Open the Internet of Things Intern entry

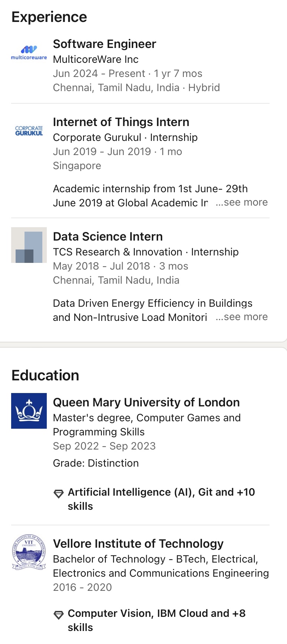click(x=121, y=122)
